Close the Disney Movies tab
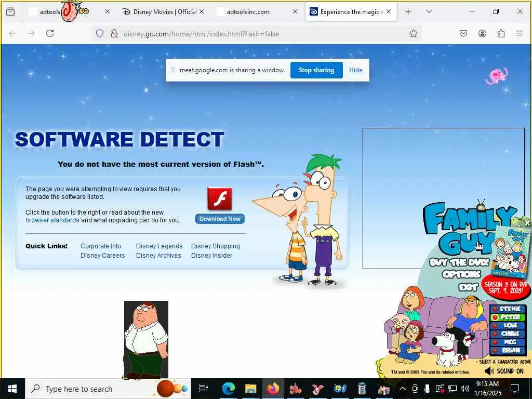 click(x=202, y=11)
